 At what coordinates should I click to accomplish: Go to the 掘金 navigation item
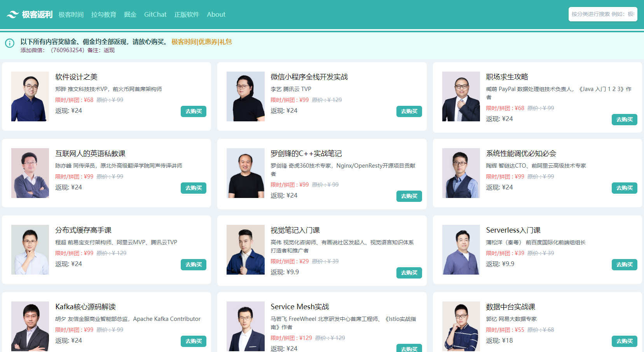130,15
